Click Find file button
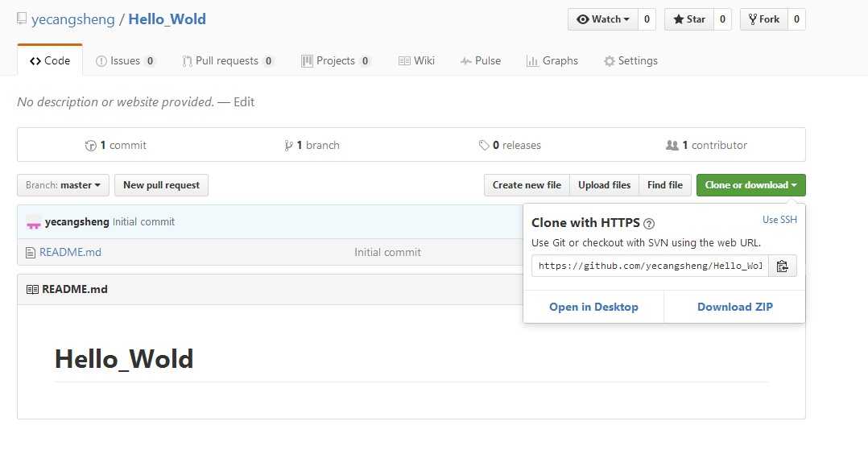Screen dimensions: 868x450 coord(665,185)
